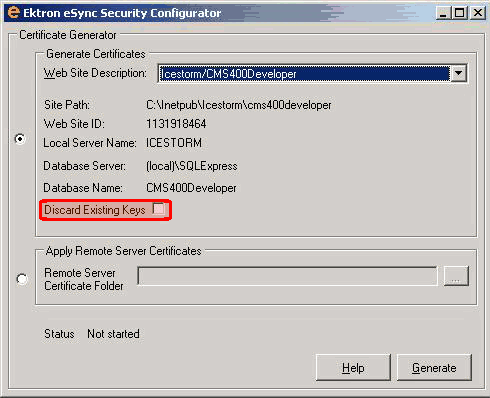Minimize the eSync Security Configurator window

tap(443, 13)
